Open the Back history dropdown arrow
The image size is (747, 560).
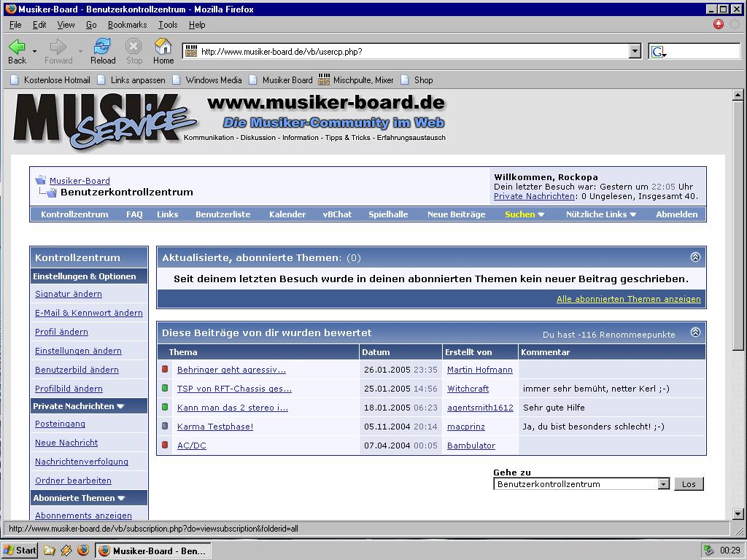(34, 51)
